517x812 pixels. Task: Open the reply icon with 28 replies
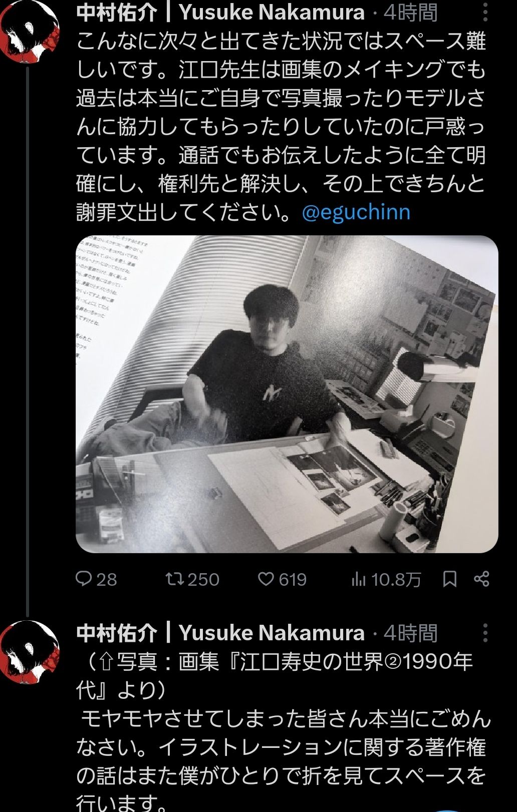tap(83, 579)
